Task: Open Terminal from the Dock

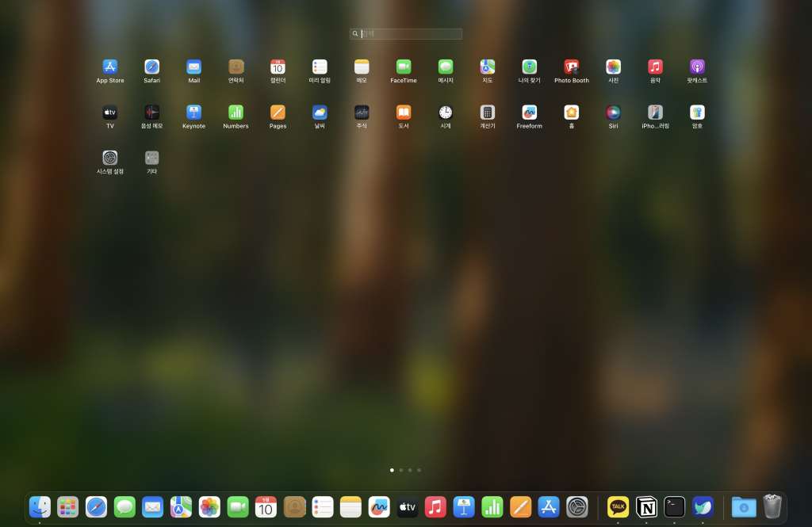Action: pyautogui.click(x=674, y=507)
